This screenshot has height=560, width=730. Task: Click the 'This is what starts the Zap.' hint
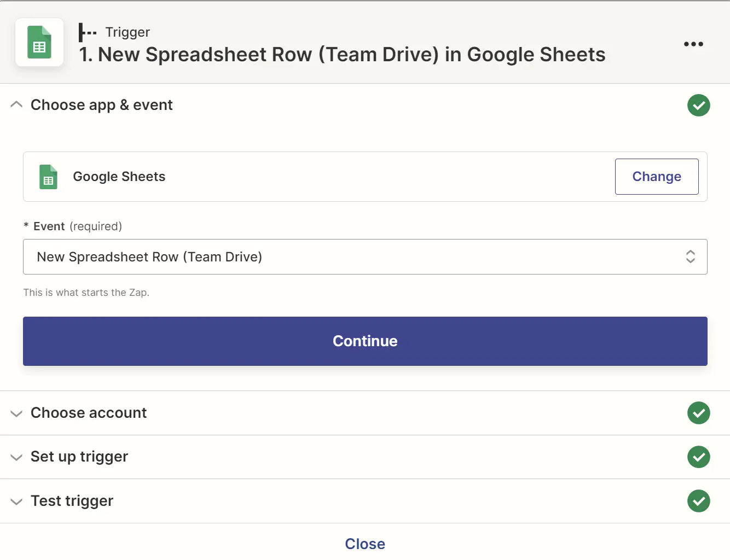tap(86, 293)
